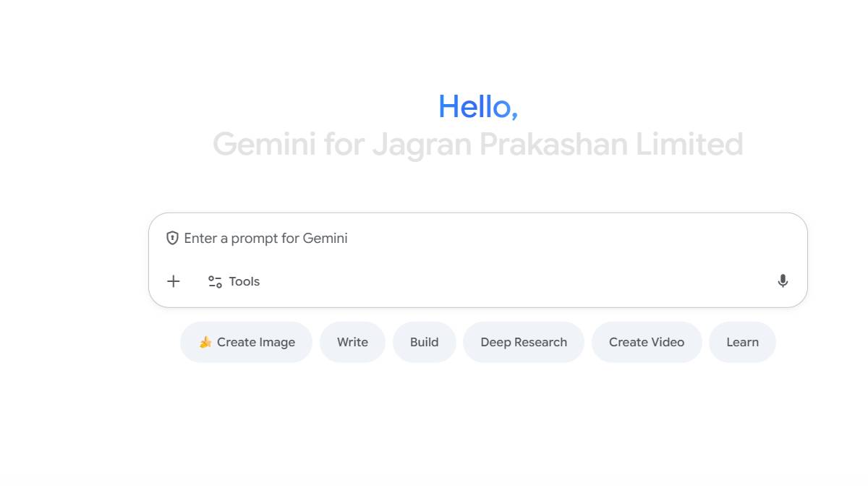Click the blue 'Hello,' greeting text
The image size is (868, 488).
click(477, 107)
